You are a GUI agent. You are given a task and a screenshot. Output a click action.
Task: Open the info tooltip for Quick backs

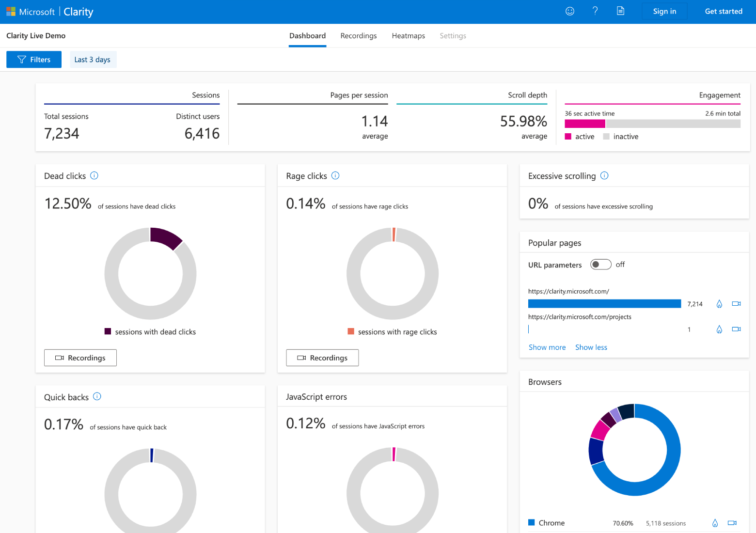(x=97, y=396)
